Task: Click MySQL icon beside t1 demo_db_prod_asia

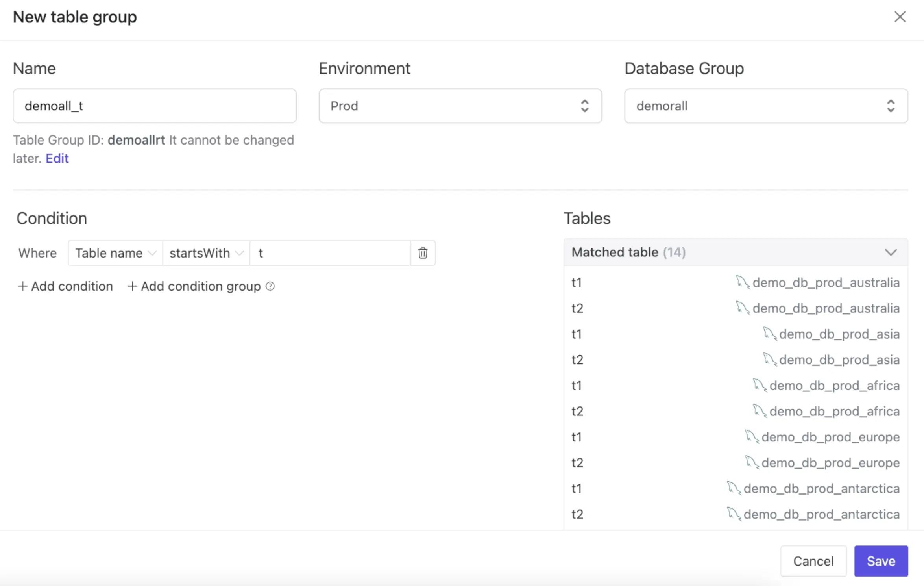Action: click(x=770, y=334)
